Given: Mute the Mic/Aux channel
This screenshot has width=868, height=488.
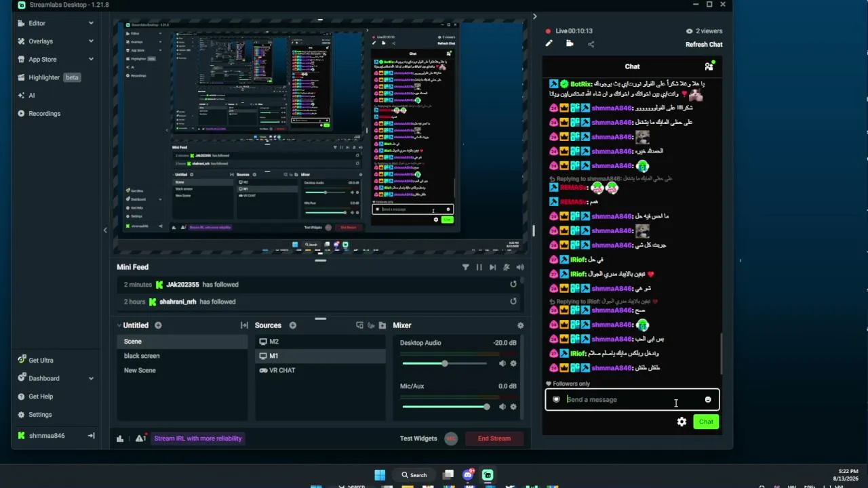Looking at the screenshot, I should click(x=502, y=407).
